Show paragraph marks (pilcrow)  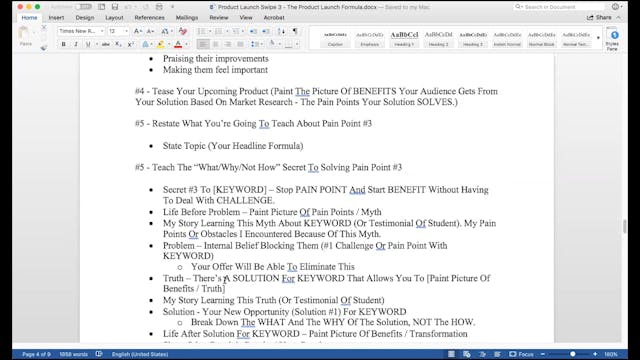click(x=295, y=31)
